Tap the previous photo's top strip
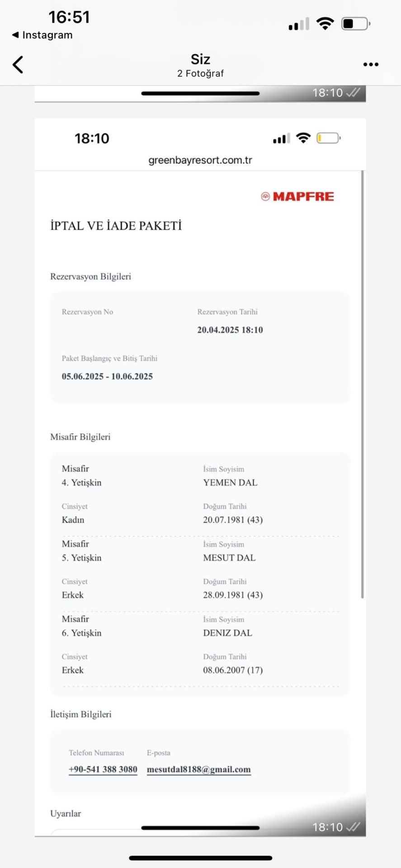The image size is (401, 868). pos(200,94)
